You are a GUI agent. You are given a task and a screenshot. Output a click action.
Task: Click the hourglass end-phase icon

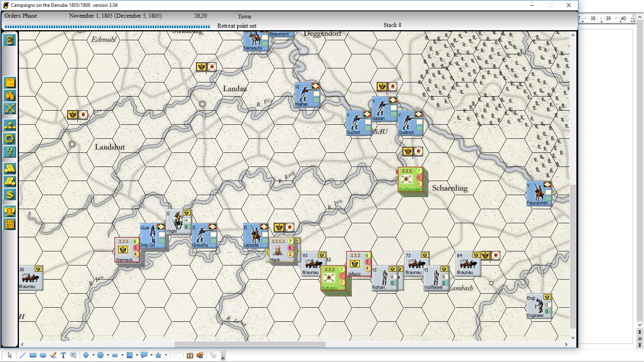[10, 40]
